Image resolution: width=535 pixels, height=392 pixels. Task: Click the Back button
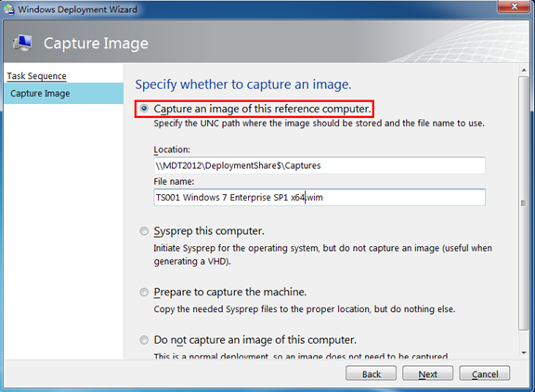pyautogui.click(x=371, y=373)
